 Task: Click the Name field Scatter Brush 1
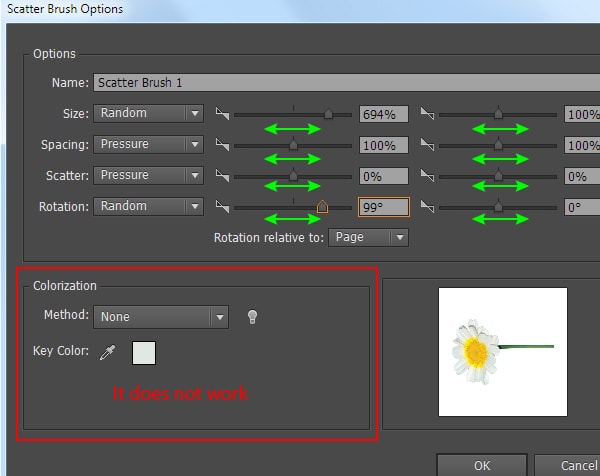[x=347, y=83]
